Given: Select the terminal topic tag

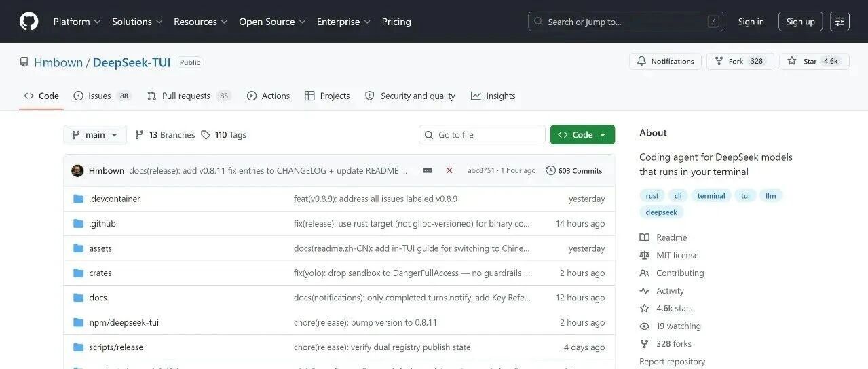Looking at the screenshot, I should click(x=711, y=195).
